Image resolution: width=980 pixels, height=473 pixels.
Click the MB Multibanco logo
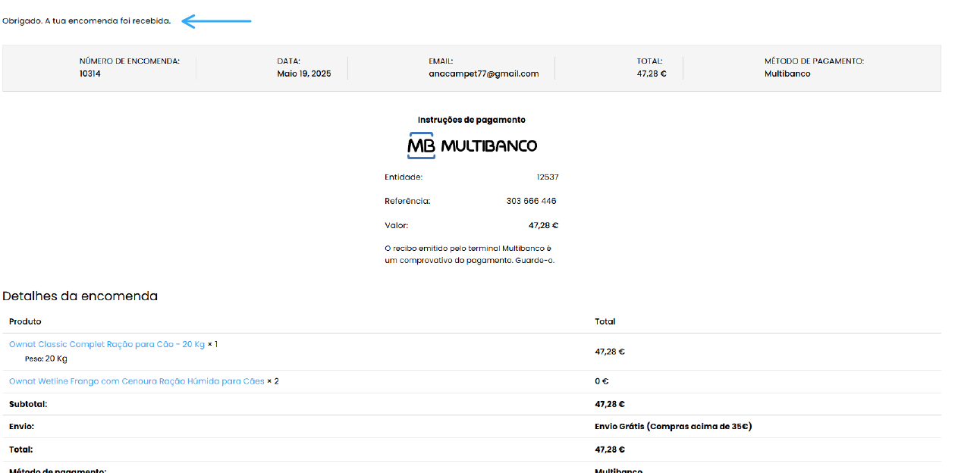coord(472,146)
